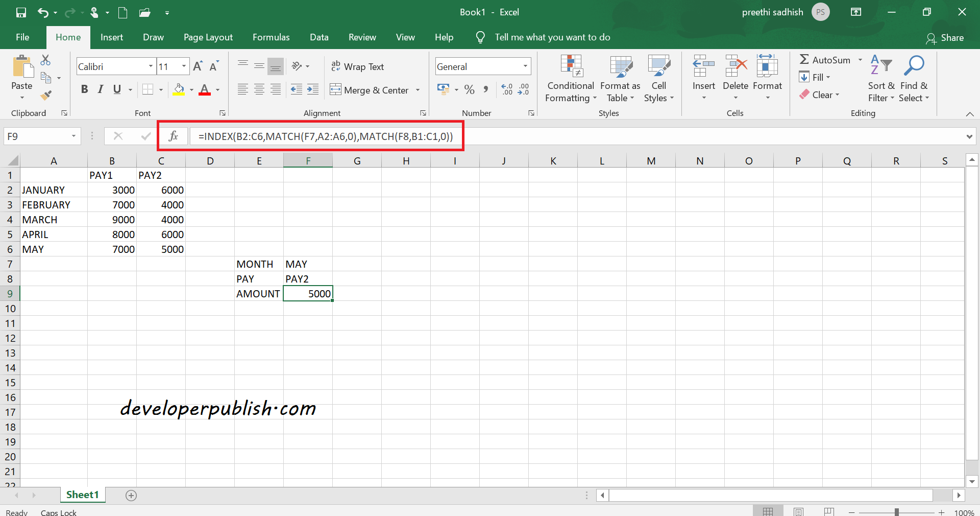Toggle italic formatting
The image size is (980, 516).
(x=100, y=89)
